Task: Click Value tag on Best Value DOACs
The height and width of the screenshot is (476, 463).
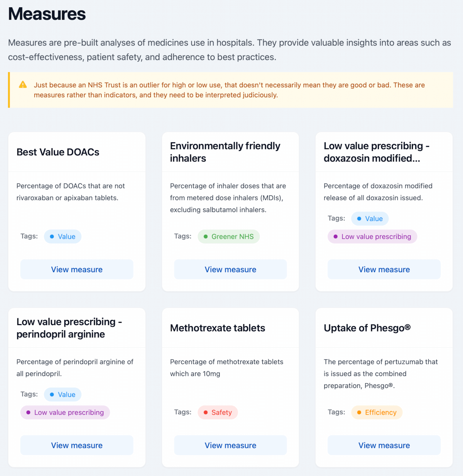Action: 63,237
